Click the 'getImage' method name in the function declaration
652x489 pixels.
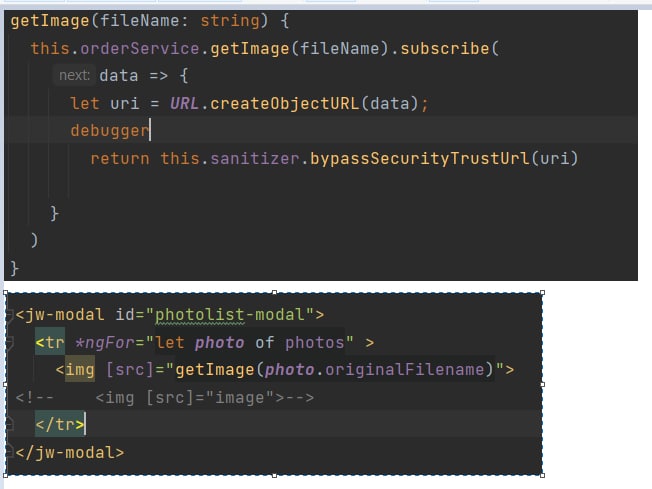(x=50, y=21)
